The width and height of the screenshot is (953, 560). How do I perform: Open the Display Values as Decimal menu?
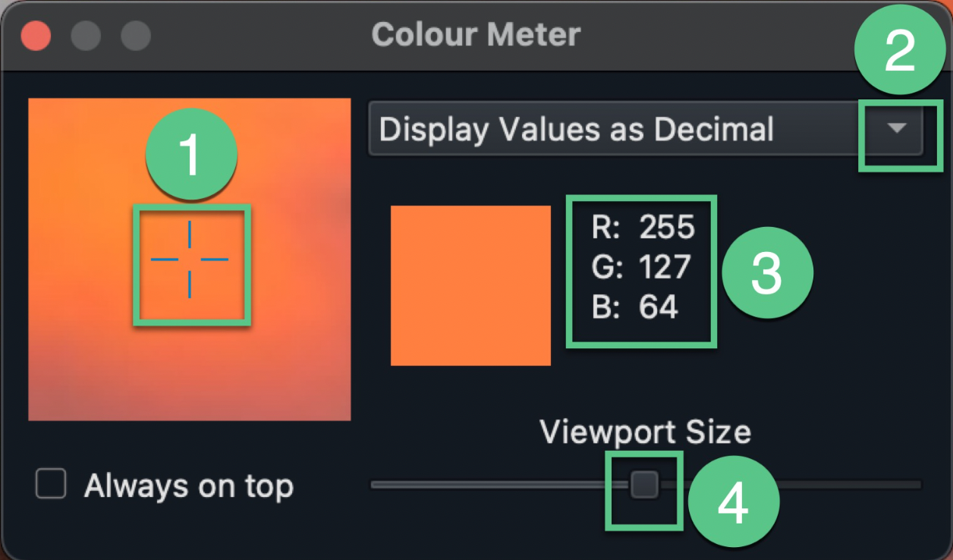(x=646, y=128)
